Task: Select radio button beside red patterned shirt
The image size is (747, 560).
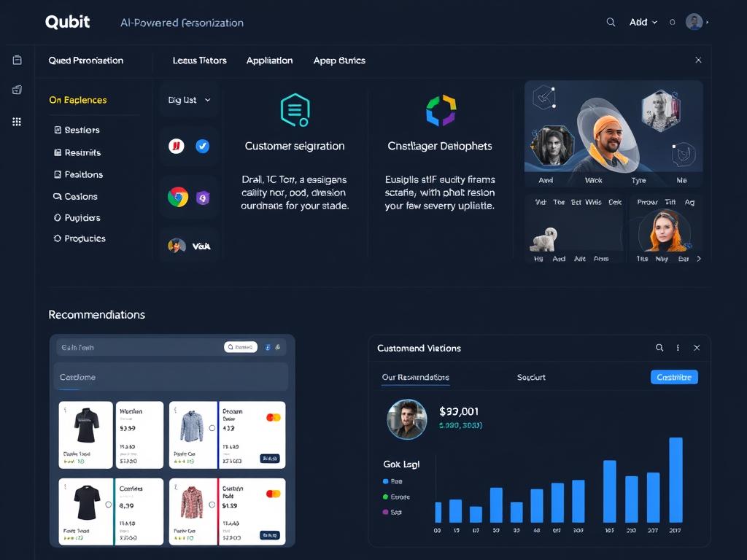Action: [x=212, y=505]
